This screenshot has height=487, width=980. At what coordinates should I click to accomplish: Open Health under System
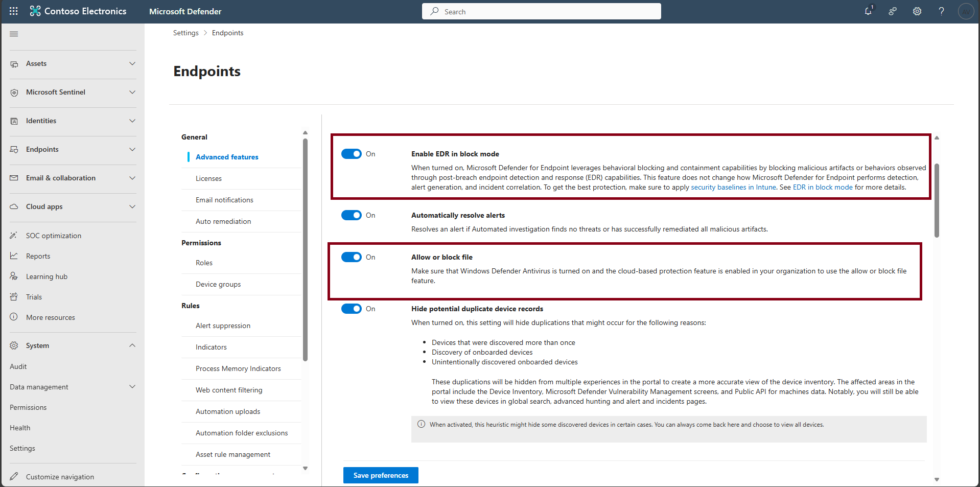(20, 428)
